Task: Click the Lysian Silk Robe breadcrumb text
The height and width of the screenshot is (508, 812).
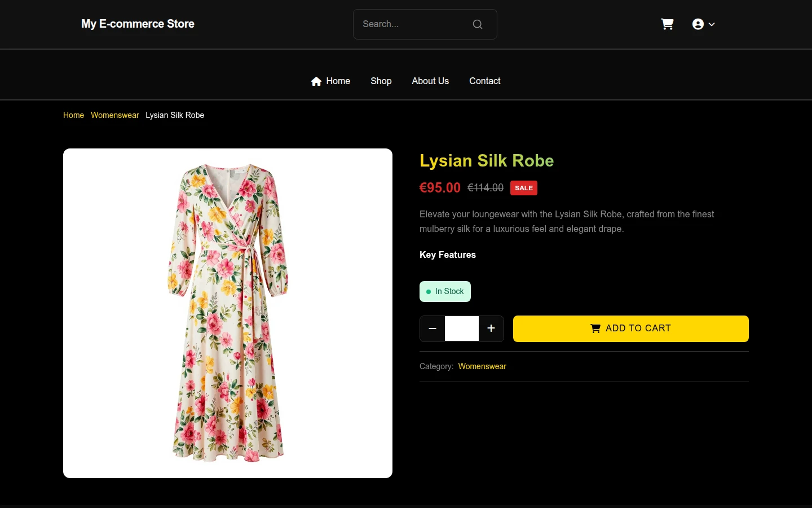Action: (x=175, y=115)
